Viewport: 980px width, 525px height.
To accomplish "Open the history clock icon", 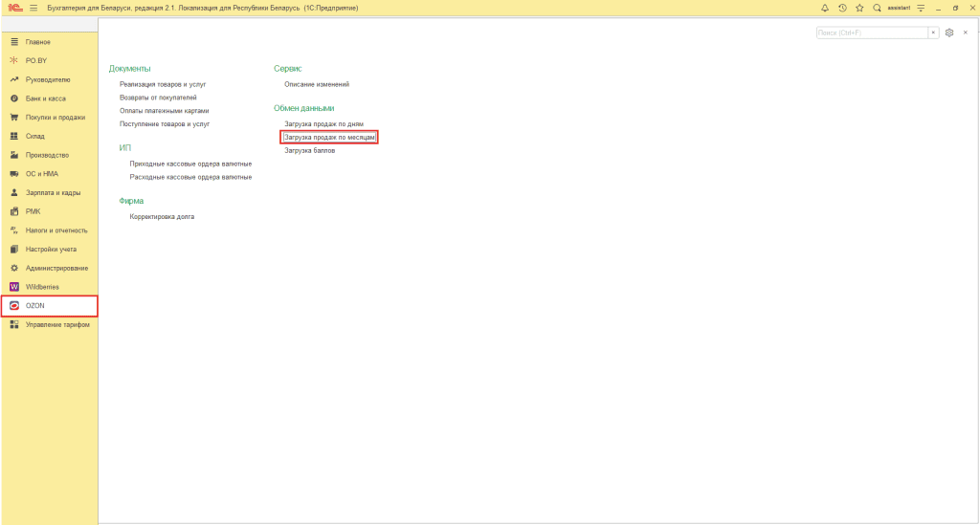I will click(x=842, y=8).
